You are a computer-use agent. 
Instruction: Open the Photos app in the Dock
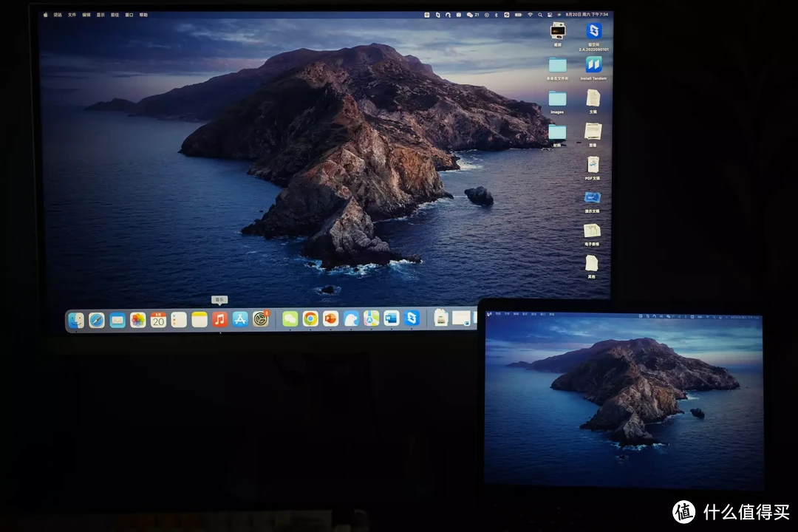pos(138,320)
